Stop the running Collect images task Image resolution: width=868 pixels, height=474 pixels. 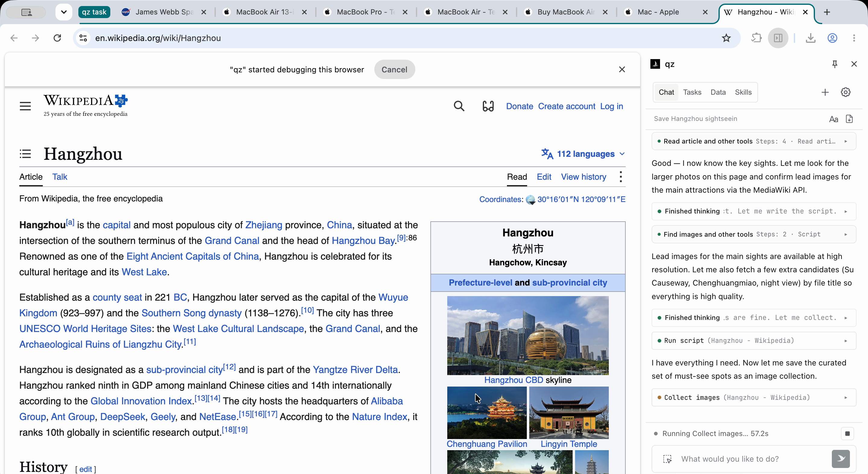click(848, 434)
